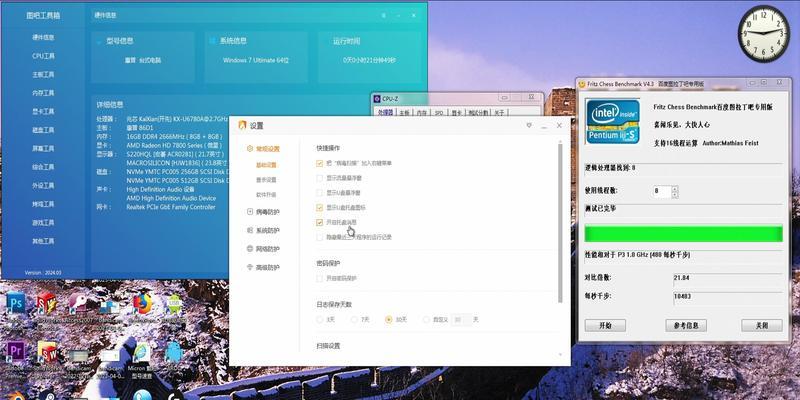Toggle 开启托盘消息 checkbox
Screen dimensions: 800x400
(x=319, y=222)
